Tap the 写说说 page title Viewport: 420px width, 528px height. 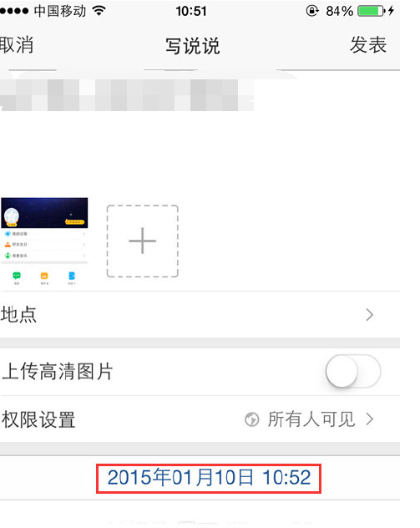click(193, 46)
